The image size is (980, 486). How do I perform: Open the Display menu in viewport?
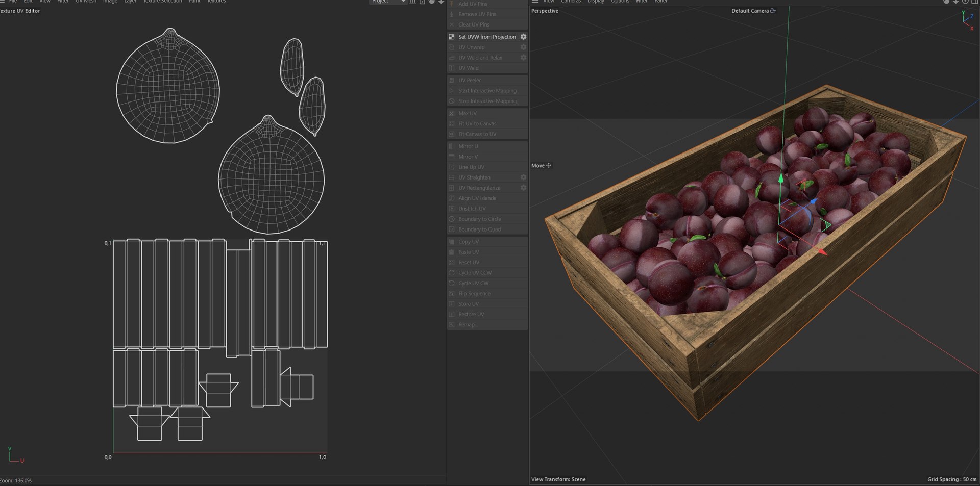[x=596, y=2]
